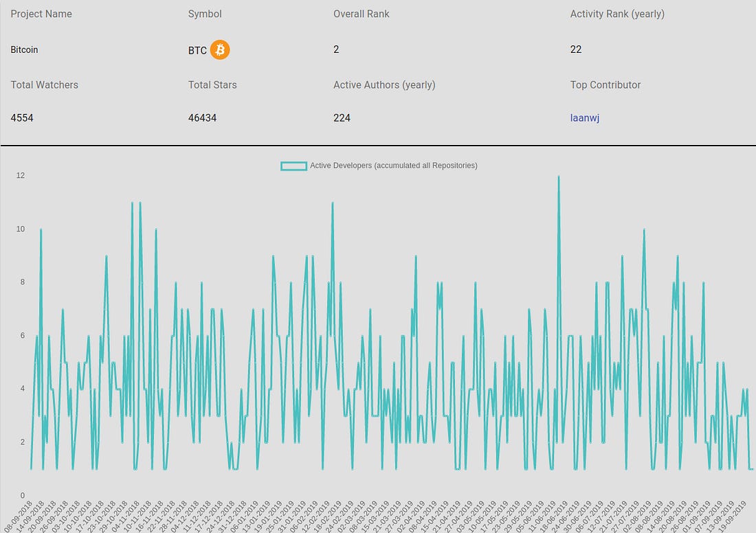Viewport: 756px width, 533px height.
Task: Click the orange Bitcoin logo icon
Action: pos(220,49)
